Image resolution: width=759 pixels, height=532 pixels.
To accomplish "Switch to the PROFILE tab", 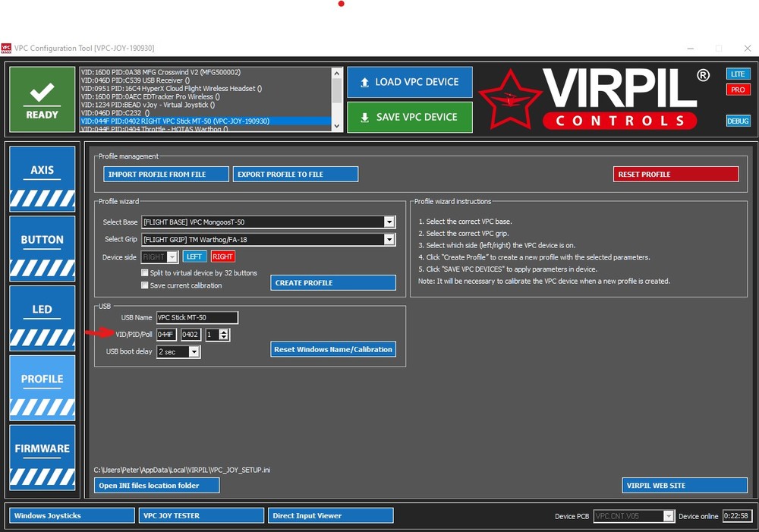I will pyautogui.click(x=42, y=389).
